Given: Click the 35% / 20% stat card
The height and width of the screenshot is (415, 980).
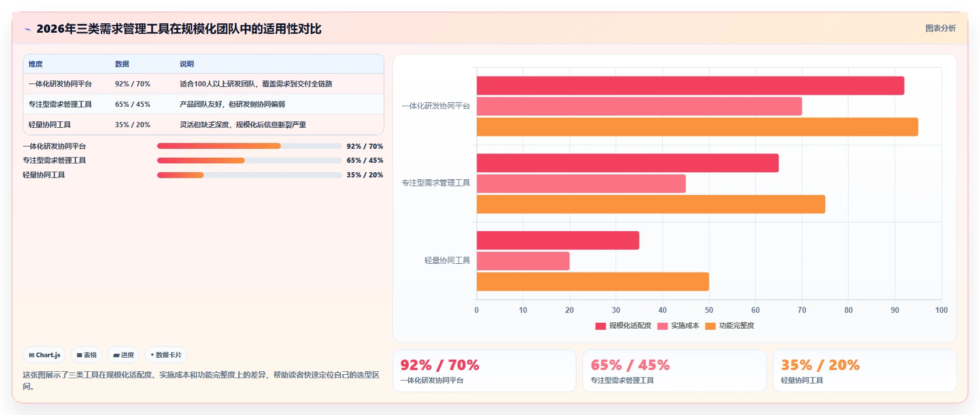Looking at the screenshot, I should click(864, 371).
